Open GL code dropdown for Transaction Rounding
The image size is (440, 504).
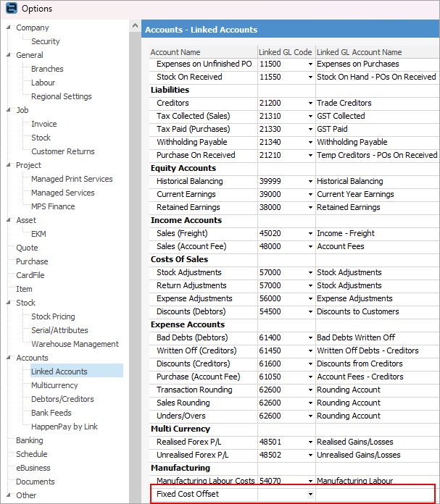coord(310,390)
